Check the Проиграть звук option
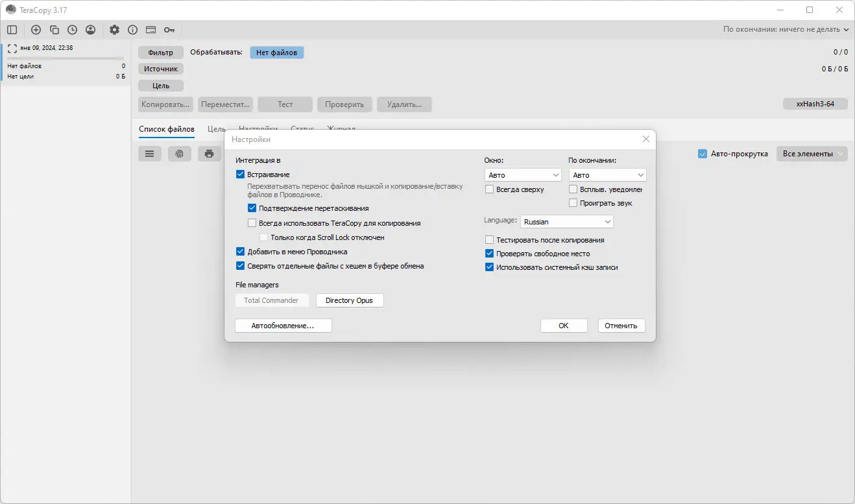 573,203
